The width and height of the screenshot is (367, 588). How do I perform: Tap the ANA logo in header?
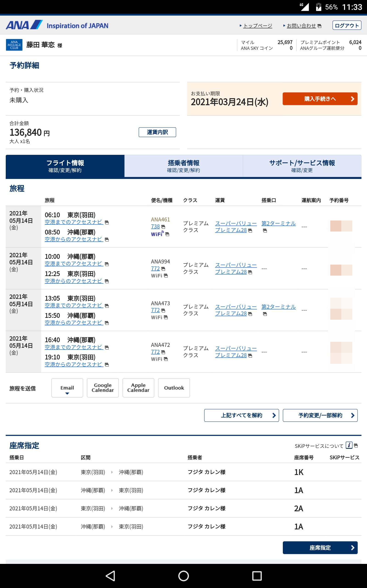(x=24, y=25)
